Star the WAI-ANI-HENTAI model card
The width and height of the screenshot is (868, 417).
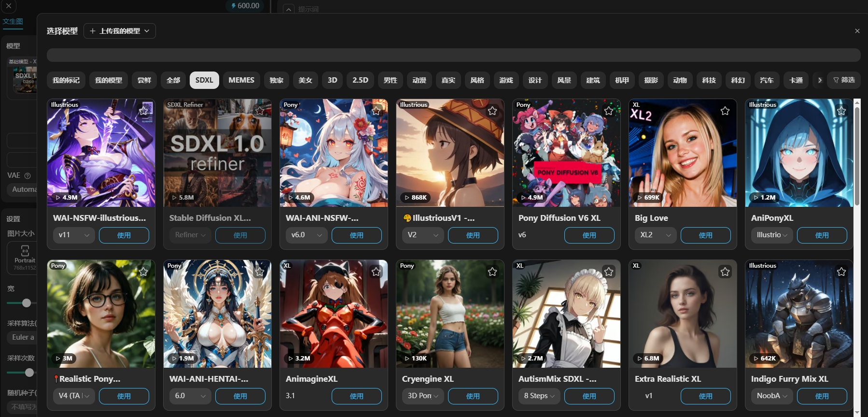(x=260, y=272)
